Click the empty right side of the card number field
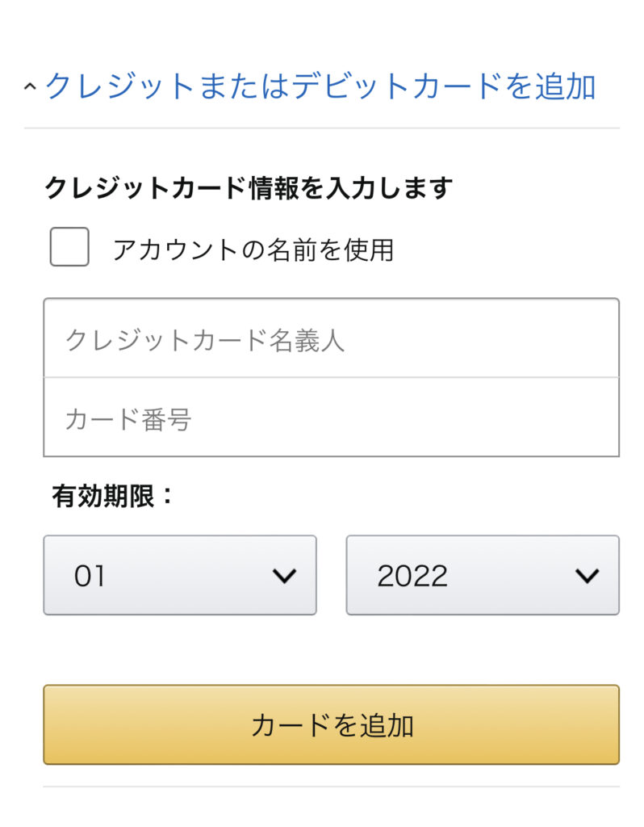 pyautogui.click(x=475, y=418)
